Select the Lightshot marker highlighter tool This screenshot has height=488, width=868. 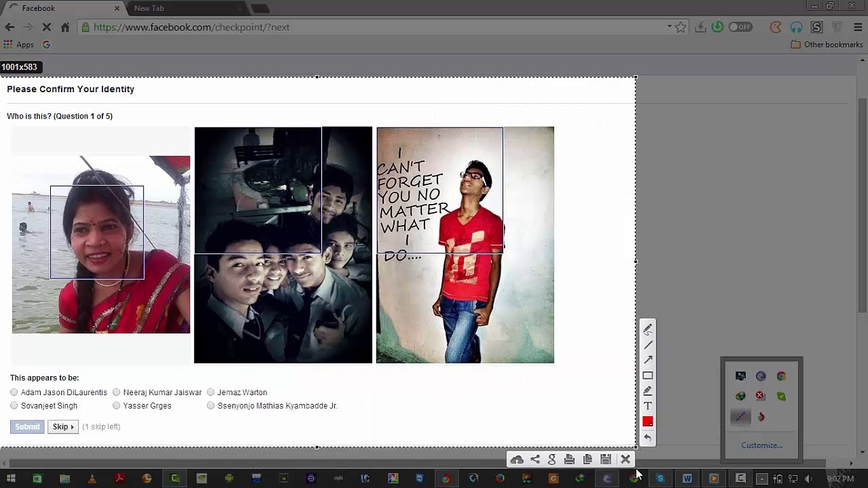(648, 390)
